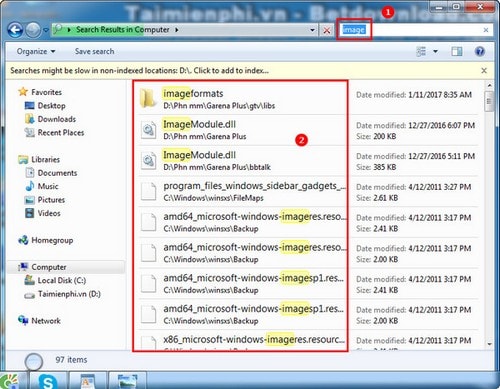This screenshot has height=389, width=500.
Task: Click scrollbar up arrow in results list
Action: (489, 86)
